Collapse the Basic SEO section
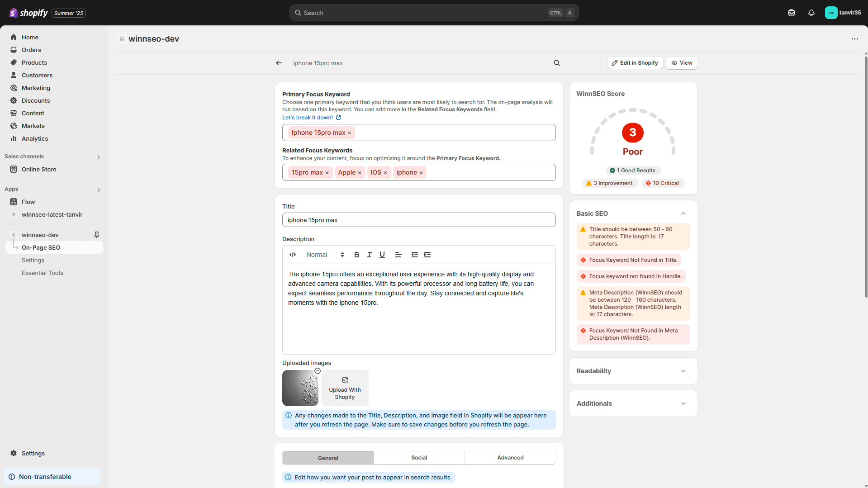 pos(683,213)
